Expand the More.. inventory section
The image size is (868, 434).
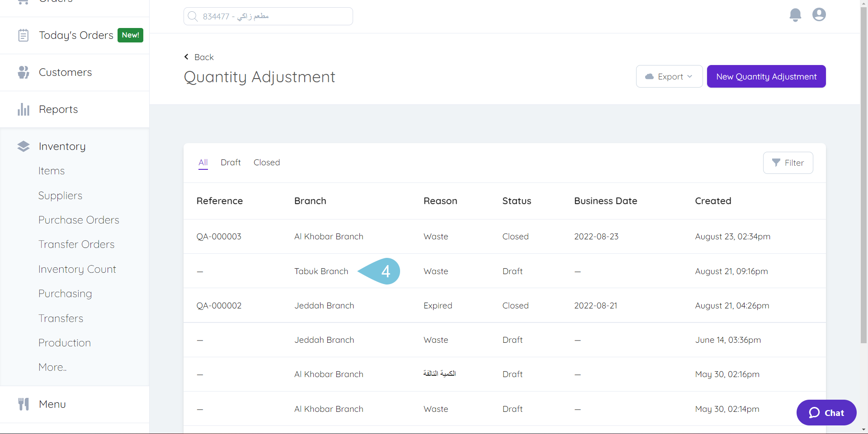tap(52, 367)
